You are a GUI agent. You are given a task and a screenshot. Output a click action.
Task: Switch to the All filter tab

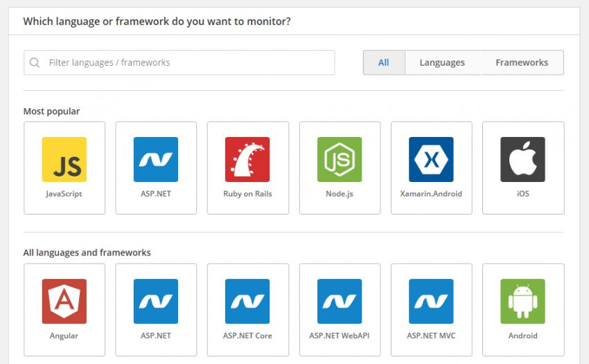click(x=383, y=63)
